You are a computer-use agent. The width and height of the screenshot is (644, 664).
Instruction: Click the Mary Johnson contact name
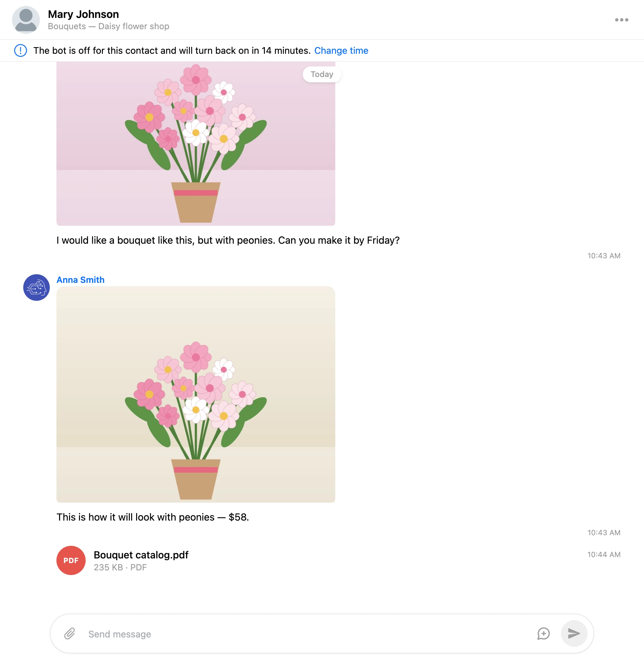click(x=83, y=14)
